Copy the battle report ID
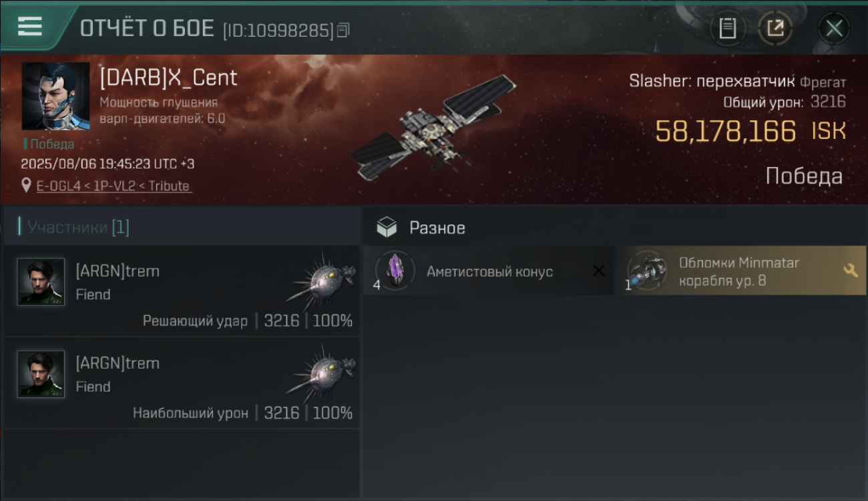The height and width of the screenshot is (501, 868). pyautogui.click(x=343, y=30)
